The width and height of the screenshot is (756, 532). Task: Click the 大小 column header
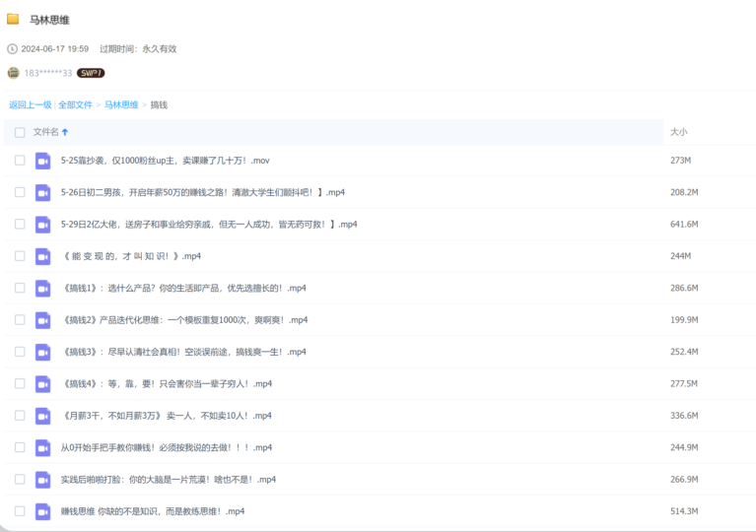pyautogui.click(x=679, y=132)
